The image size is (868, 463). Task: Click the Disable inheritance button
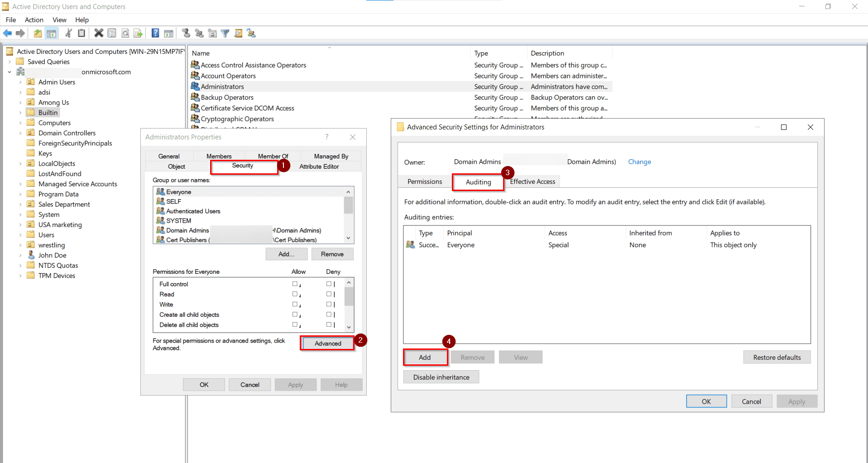tap(441, 377)
